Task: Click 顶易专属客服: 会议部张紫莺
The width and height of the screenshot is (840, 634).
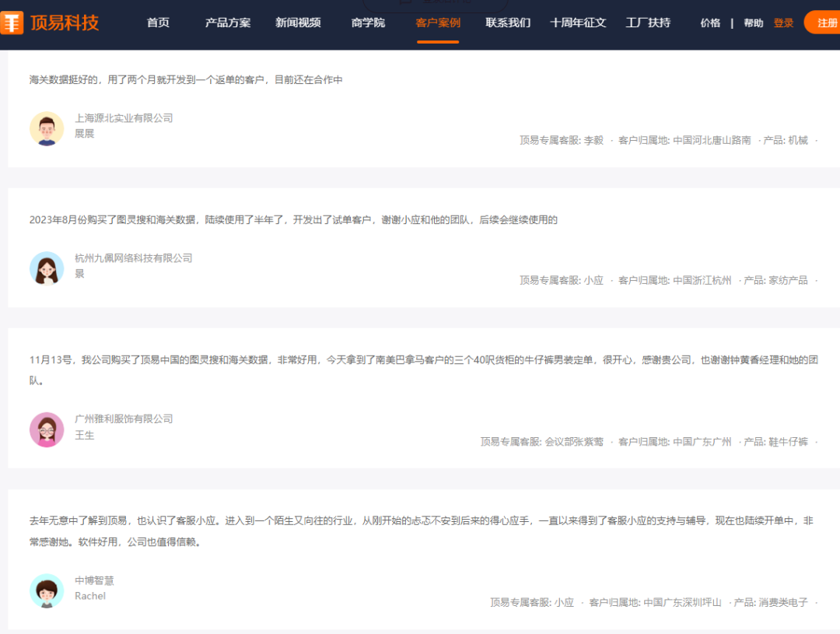Action: [541, 442]
